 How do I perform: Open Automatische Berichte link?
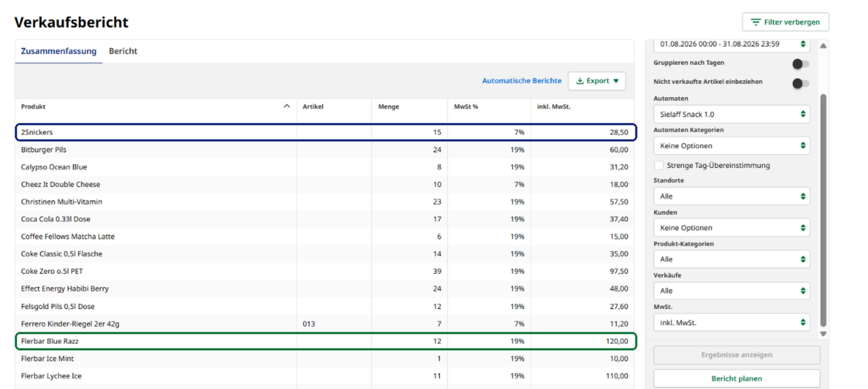[522, 81]
